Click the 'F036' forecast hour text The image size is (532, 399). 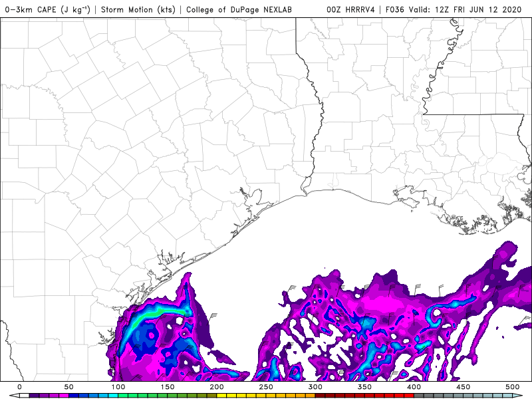pos(394,9)
